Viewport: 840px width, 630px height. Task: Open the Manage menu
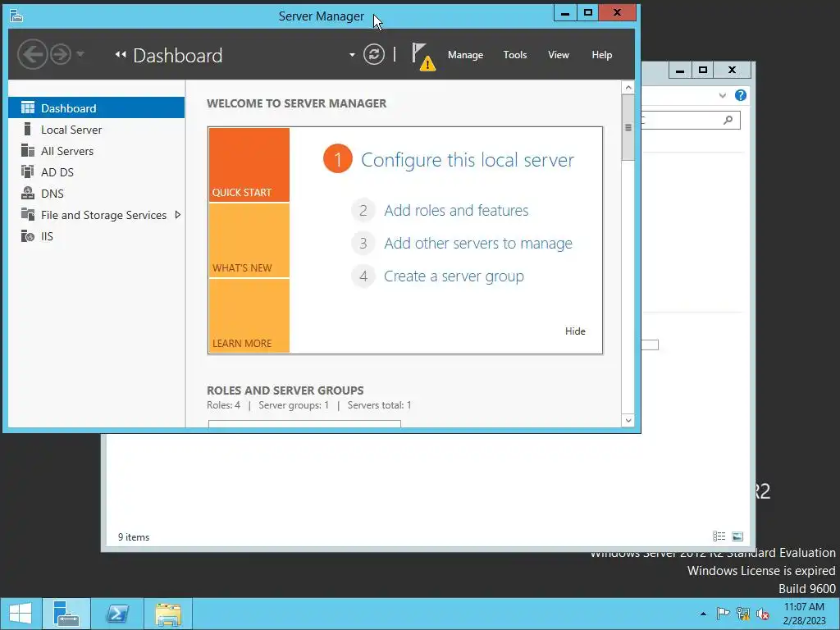point(465,55)
